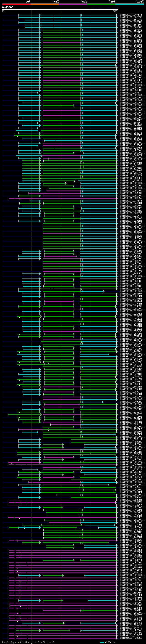Select the UniRef100_Q9DAS6 label

tap(131, 623)
